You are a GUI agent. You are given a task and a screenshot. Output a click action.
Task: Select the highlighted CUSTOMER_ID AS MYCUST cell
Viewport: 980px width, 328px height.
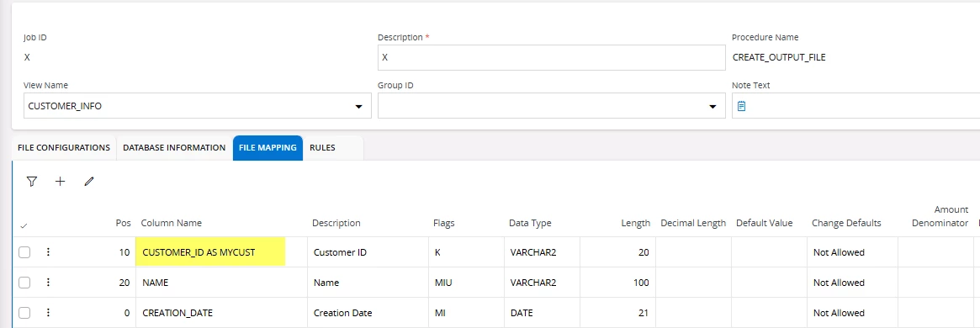coord(210,252)
